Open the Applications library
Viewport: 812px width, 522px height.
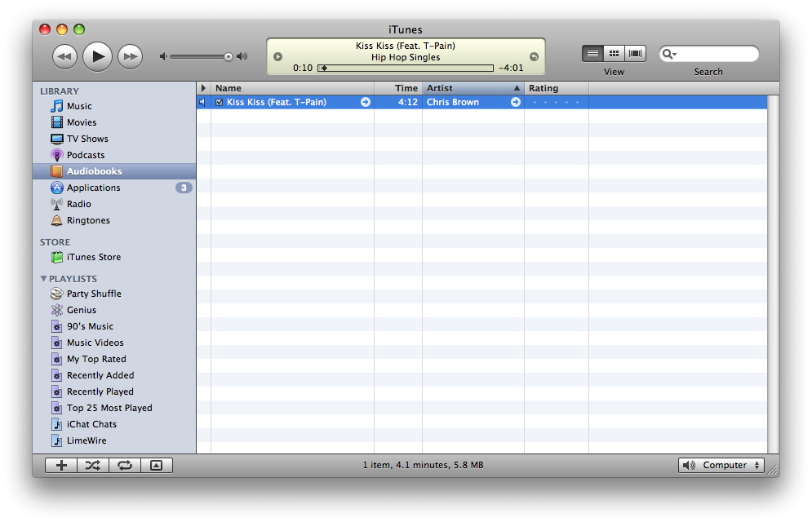[x=93, y=188]
